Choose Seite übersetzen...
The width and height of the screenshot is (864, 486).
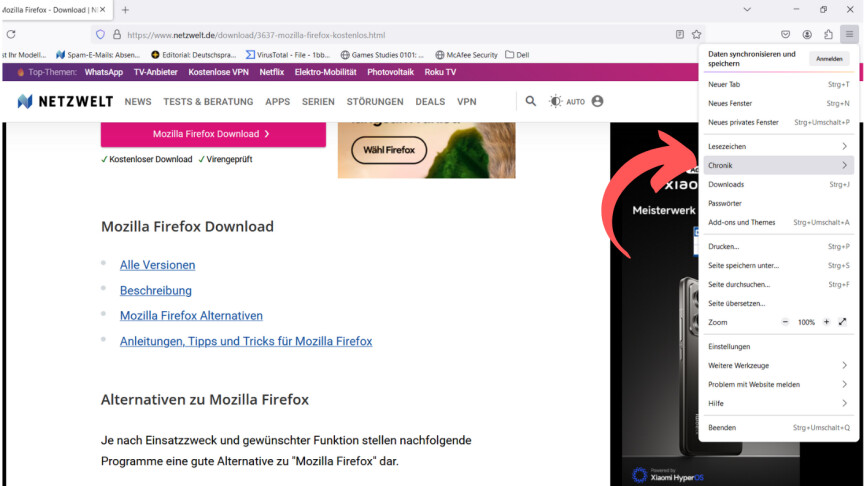coord(779,303)
